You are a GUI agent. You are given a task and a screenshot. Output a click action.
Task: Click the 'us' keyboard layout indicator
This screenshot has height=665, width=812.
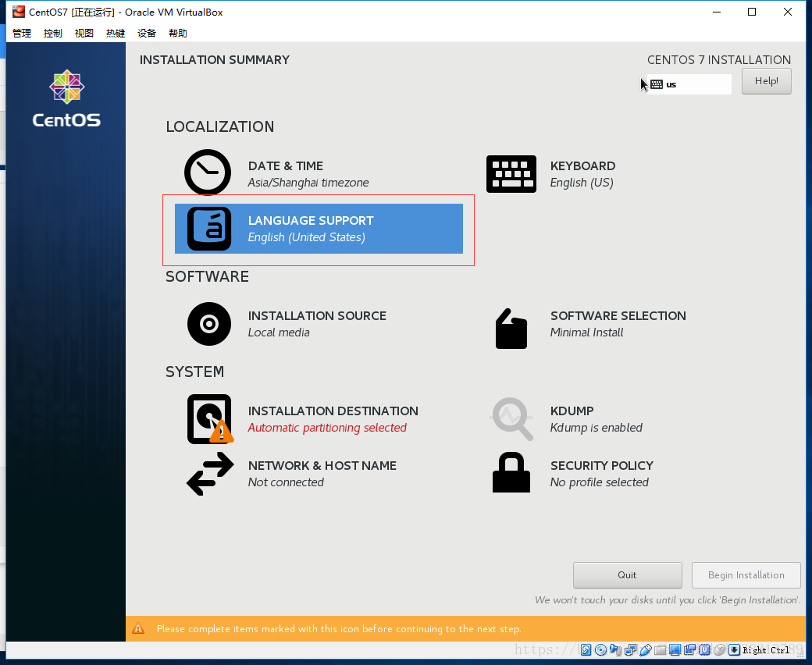coord(689,84)
